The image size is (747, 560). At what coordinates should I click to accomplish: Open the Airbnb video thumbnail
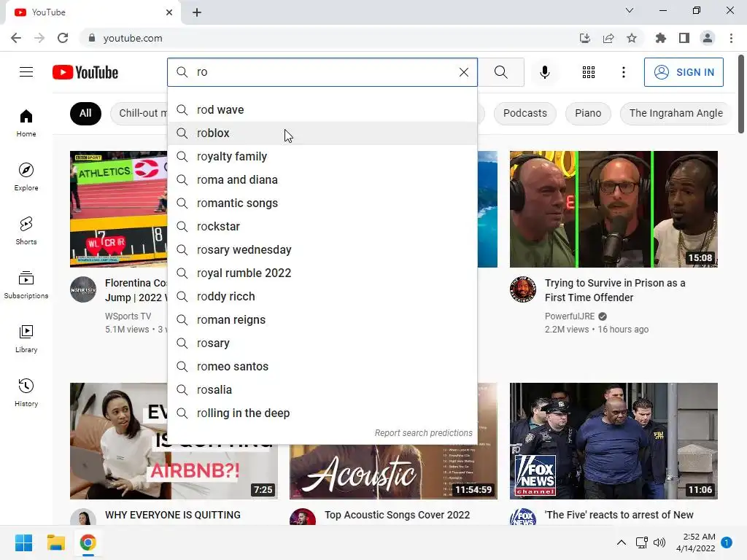click(119, 441)
